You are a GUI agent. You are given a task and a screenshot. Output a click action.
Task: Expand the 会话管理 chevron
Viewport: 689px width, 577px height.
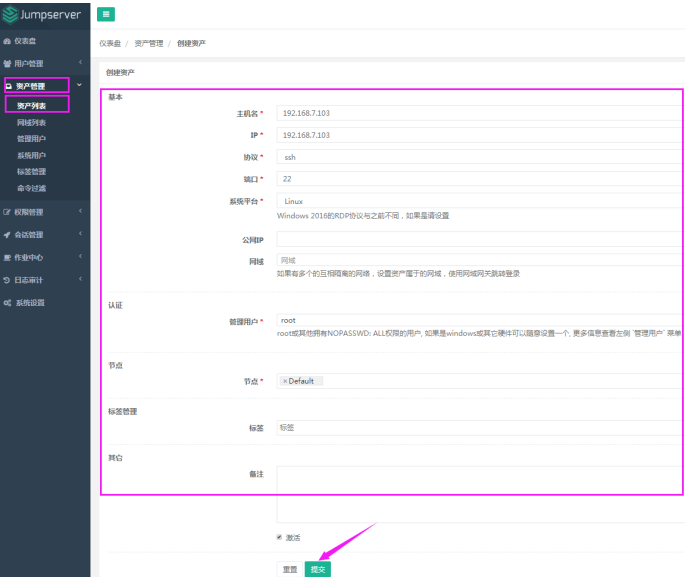tap(80, 234)
